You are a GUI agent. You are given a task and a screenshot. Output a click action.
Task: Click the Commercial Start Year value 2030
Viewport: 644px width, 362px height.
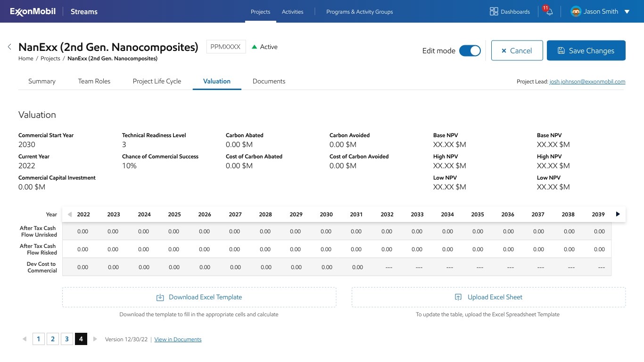pos(27,144)
